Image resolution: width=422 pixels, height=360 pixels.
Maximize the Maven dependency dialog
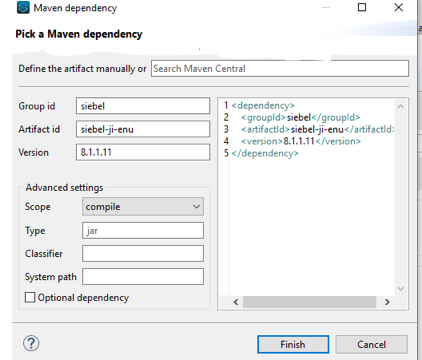(x=362, y=7)
